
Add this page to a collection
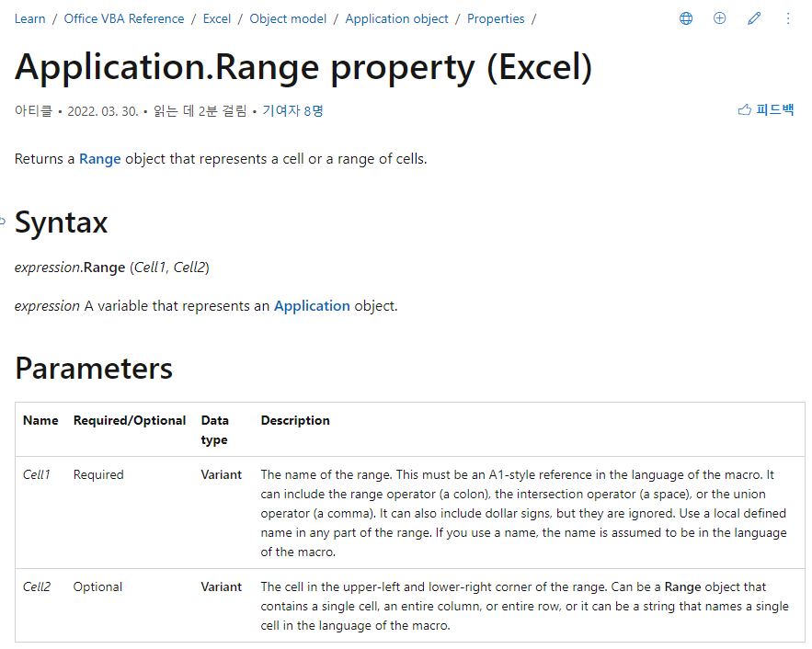tap(720, 17)
